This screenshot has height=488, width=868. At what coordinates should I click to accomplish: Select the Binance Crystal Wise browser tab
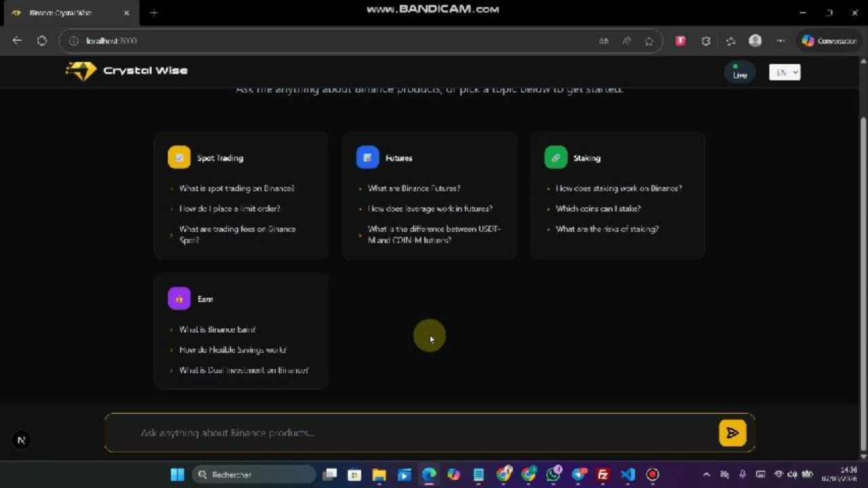(70, 13)
